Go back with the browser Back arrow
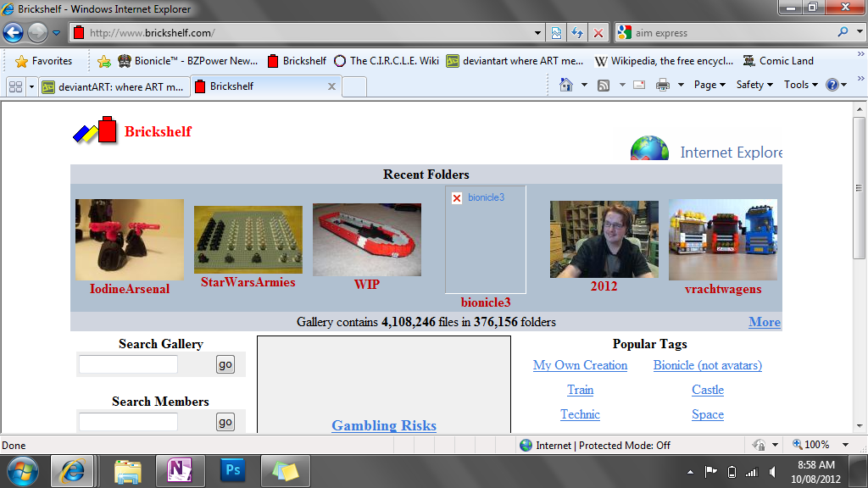Screen dimensions: 868x488 point(14,33)
